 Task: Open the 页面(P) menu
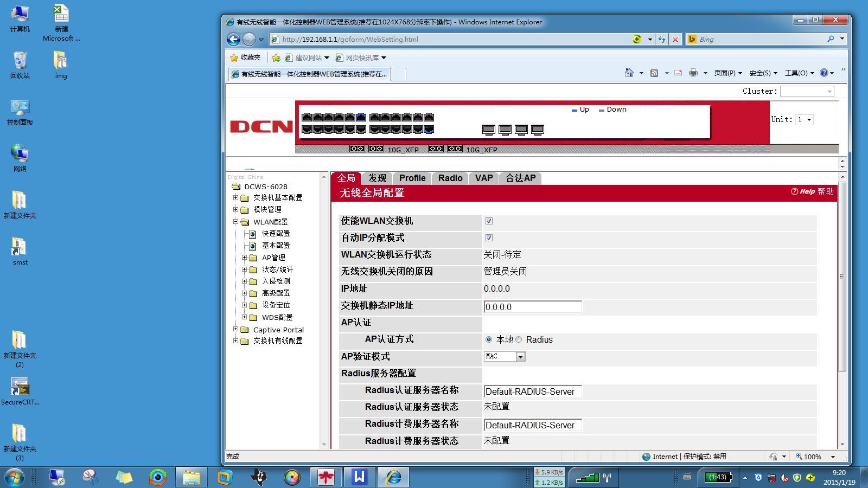pos(727,73)
